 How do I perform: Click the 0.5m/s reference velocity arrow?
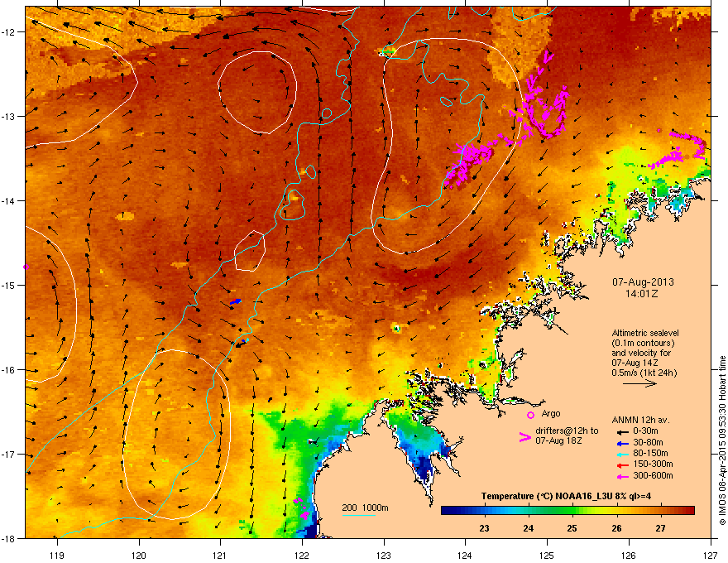click(x=639, y=383)
